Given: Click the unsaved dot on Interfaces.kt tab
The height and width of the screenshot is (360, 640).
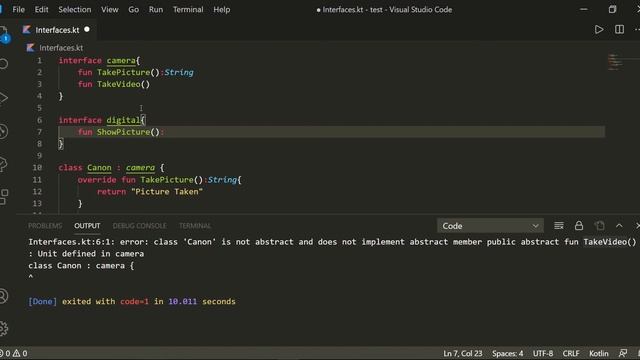Looking at the screenshot, I should click(87, 29).
